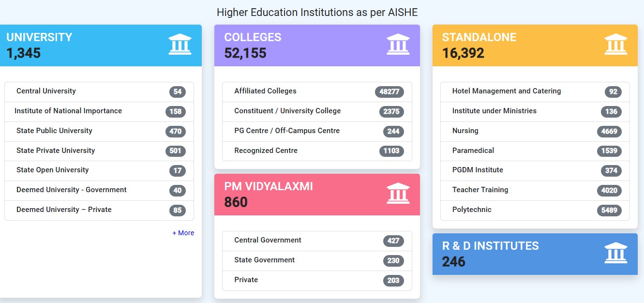Screen dimensions: 644x303
Task: Select Recognized Centre row
Action: point(317,151)
